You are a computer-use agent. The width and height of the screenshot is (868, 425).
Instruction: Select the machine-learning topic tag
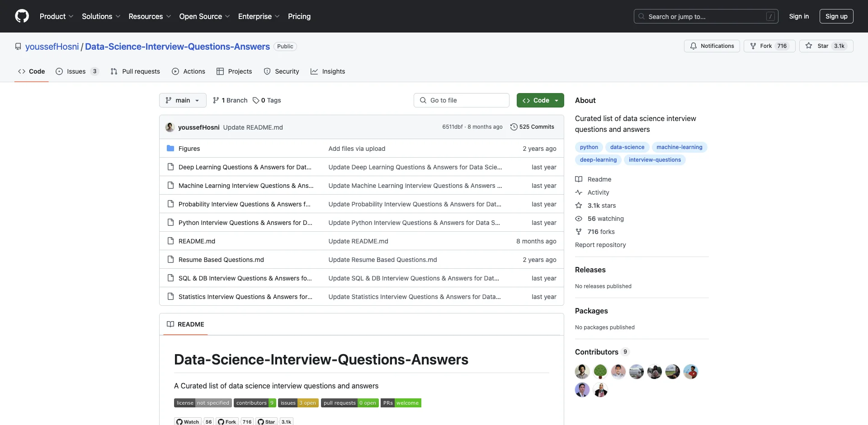coord(679,147)
